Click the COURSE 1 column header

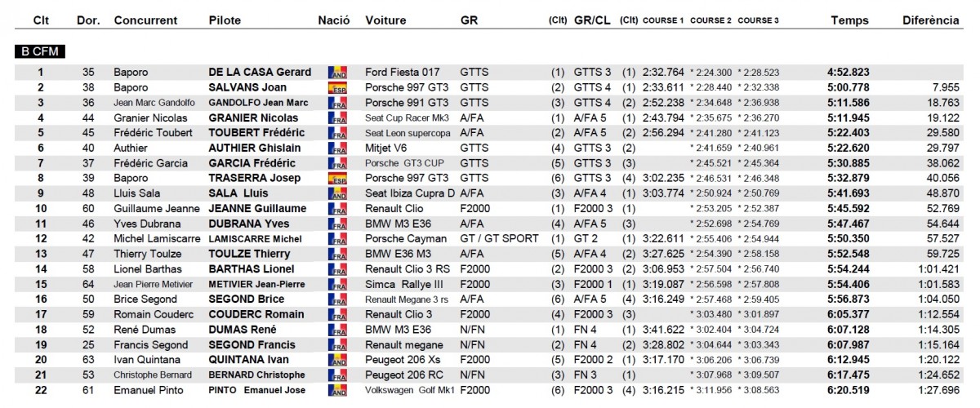[x=663, y=20]
